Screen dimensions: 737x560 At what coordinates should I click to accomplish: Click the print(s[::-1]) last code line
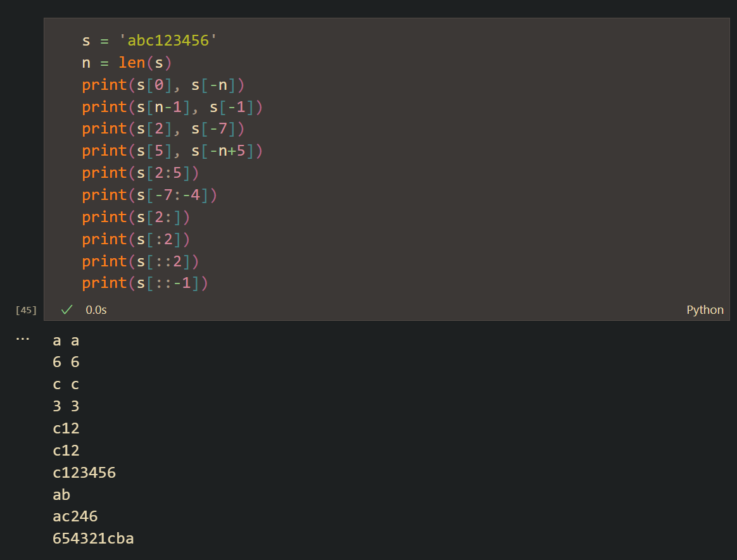coord(145,283)
